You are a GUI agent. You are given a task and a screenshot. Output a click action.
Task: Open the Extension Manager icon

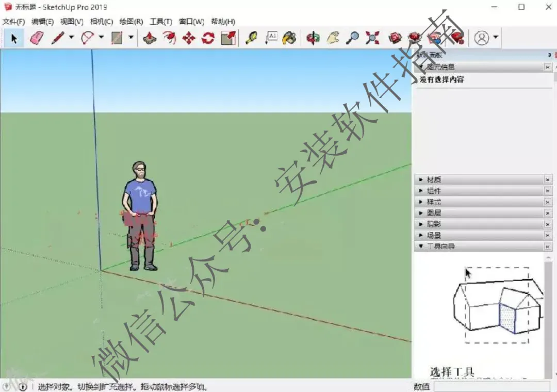click(x=457, y=38)
